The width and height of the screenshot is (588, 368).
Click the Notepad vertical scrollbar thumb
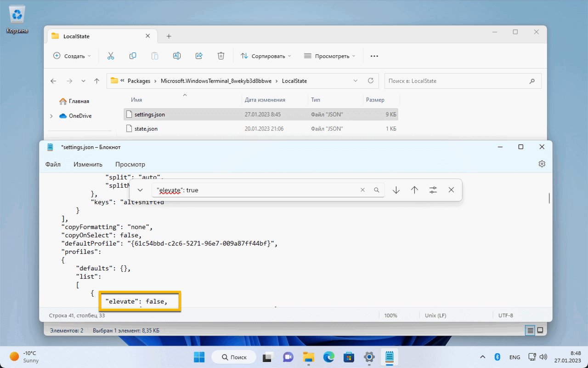click(549, 198)
